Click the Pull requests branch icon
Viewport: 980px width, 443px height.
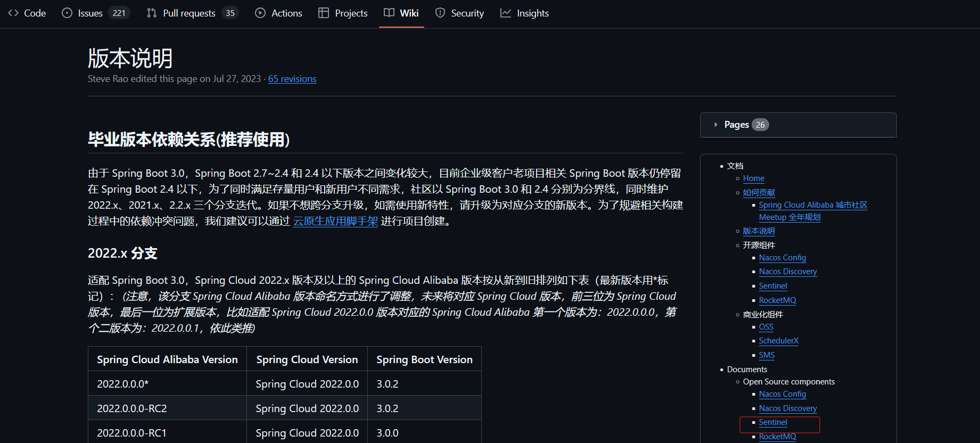pos(152,13)
